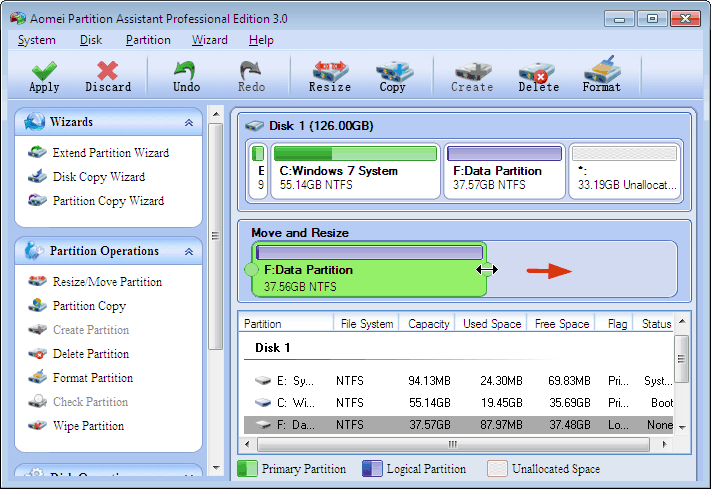This screenshot has width=711, height=489.
Task: Click the Format Partition sidebar icon
Action: coord(37,377)
